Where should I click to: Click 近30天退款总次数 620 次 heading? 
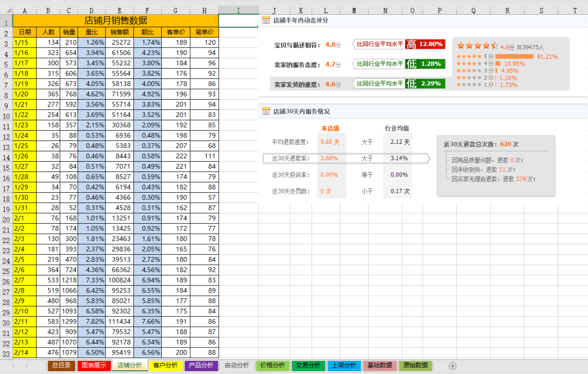(481, 144)
